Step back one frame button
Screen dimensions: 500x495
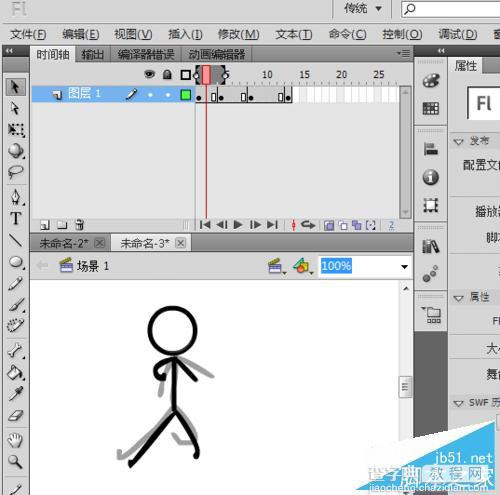tap(222, 225)
